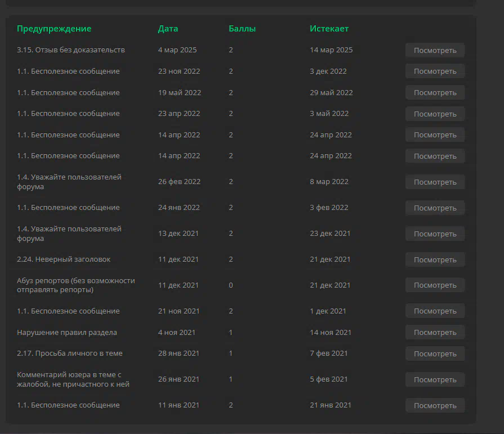The width and height of the screenshot is (504, 434).
Task: Click the expiry date 5 фев 2021
Action: (x=329, y=379)
